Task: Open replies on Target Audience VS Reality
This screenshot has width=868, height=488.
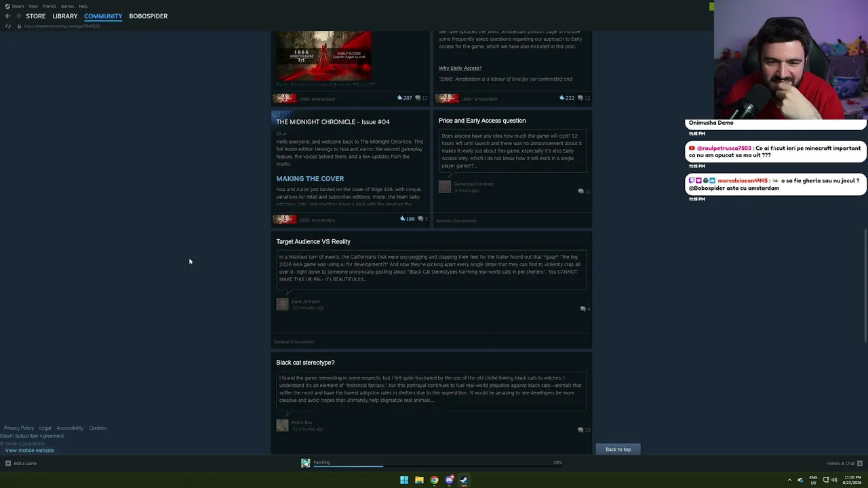Action: 585,309
